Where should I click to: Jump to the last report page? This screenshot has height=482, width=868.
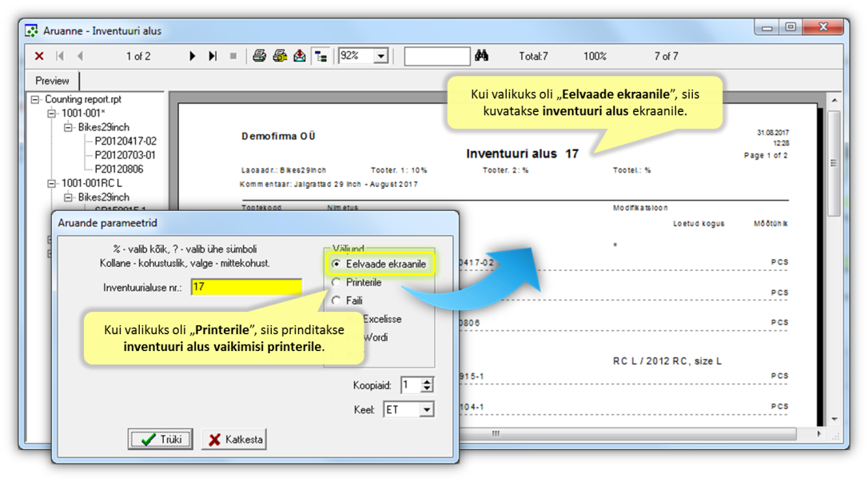(x=213, y=56)
